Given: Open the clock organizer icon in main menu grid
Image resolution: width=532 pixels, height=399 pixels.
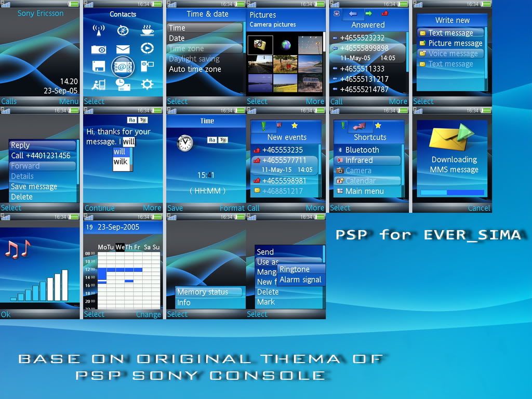Looking at the screenshot, I should coord(123,85).
